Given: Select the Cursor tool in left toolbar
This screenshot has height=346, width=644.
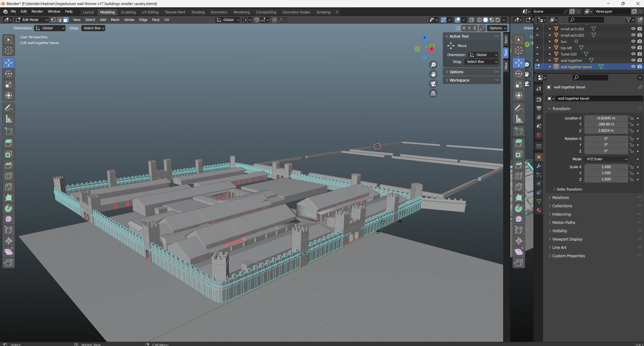Looking at the screenshot, I should (x=9, y=51).
